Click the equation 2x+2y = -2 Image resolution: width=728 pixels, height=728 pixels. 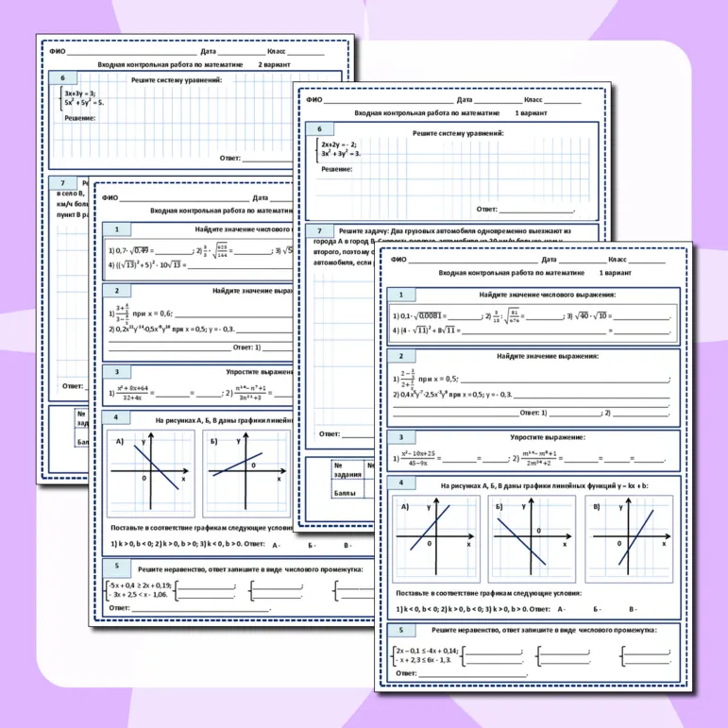[x=338, y=144]
